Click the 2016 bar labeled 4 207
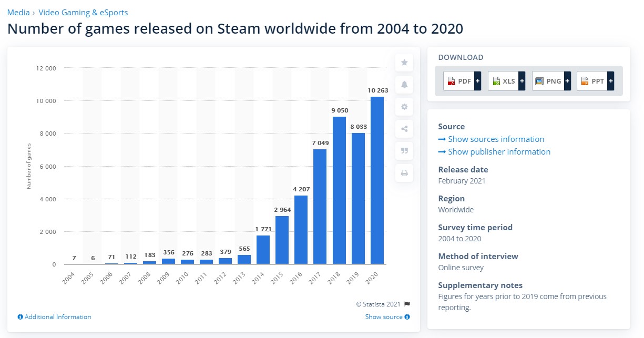This screenshot has height=338, width=644. coord(301,230)
